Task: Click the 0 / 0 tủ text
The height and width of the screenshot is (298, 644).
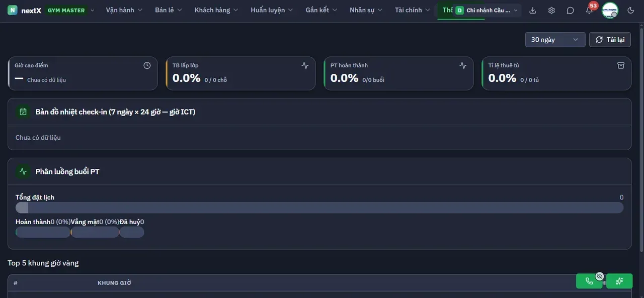Action: pyautogui.click(x=530, y=80)
